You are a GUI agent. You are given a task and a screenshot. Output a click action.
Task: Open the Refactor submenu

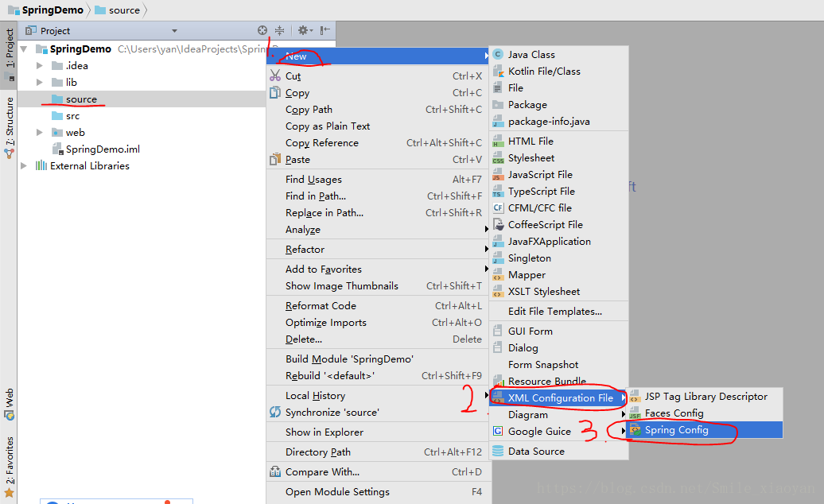pyautogui.click(x=377, y=250)
